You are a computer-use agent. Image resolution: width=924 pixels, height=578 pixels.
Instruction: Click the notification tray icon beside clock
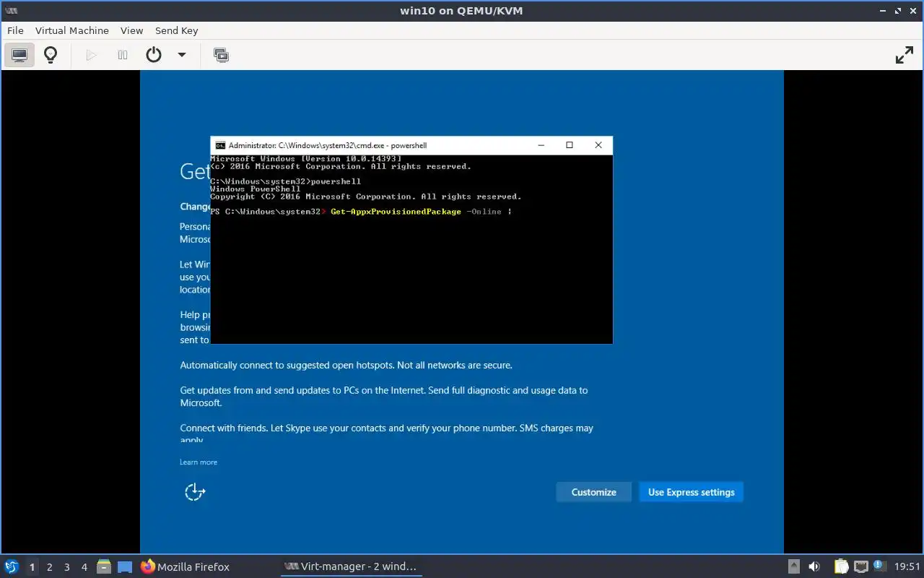click(x=879, y=566)
